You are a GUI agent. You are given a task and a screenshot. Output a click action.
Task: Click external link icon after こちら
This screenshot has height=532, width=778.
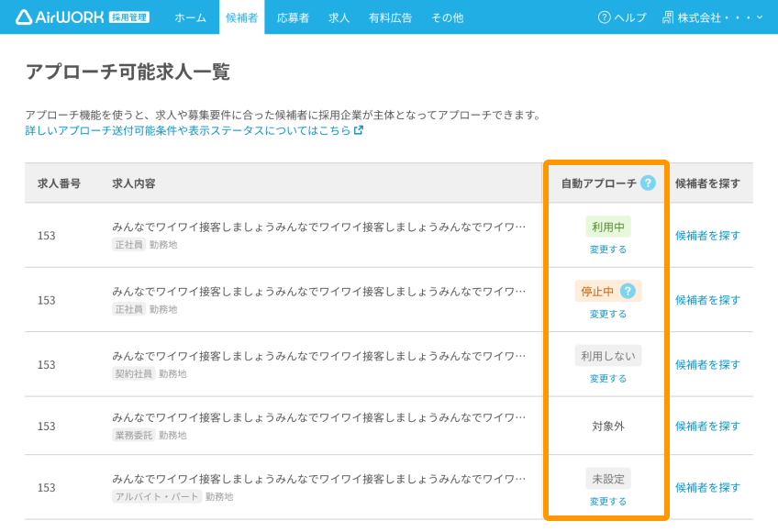[x=358, y=130]
